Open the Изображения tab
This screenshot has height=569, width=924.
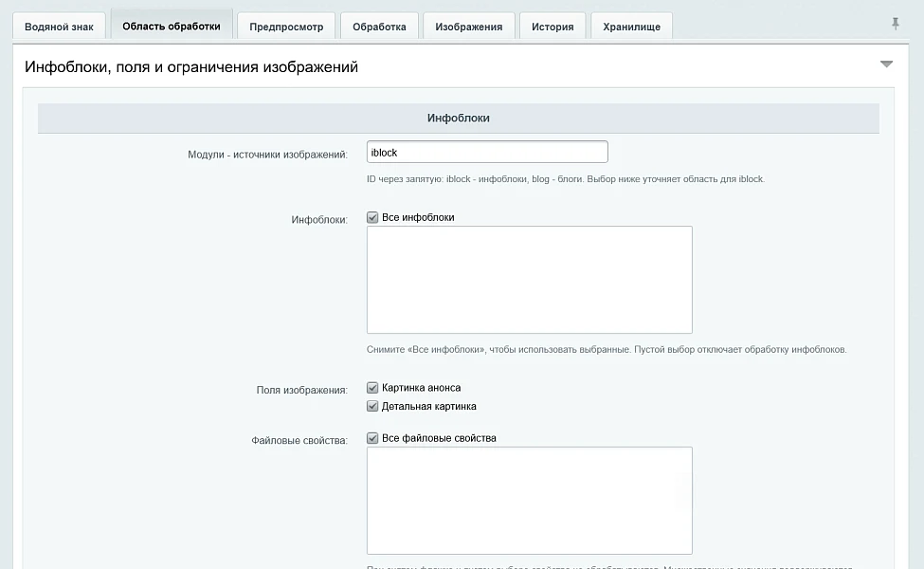tap(469, 26)
